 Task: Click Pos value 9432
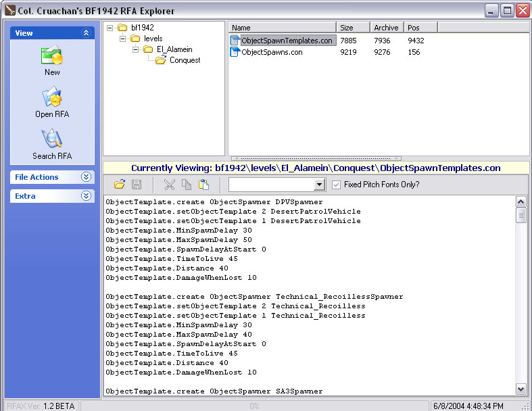(416, 41)
